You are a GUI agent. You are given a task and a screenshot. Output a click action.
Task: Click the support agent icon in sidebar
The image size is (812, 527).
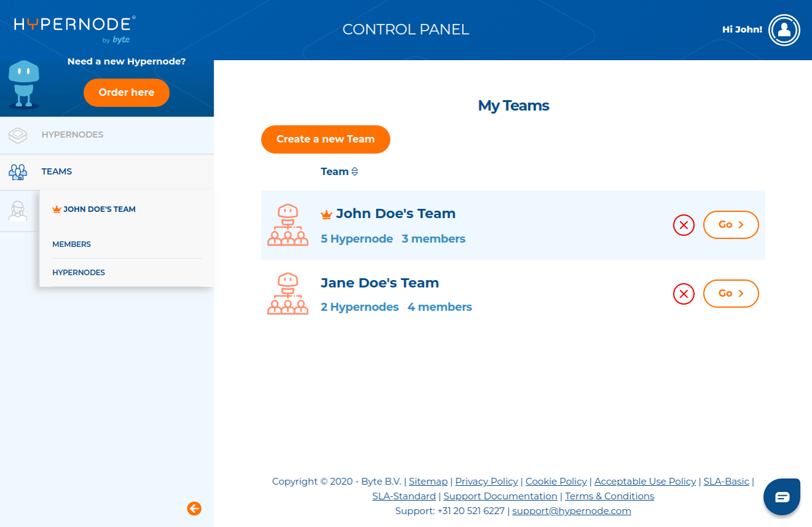click(18, 211)
